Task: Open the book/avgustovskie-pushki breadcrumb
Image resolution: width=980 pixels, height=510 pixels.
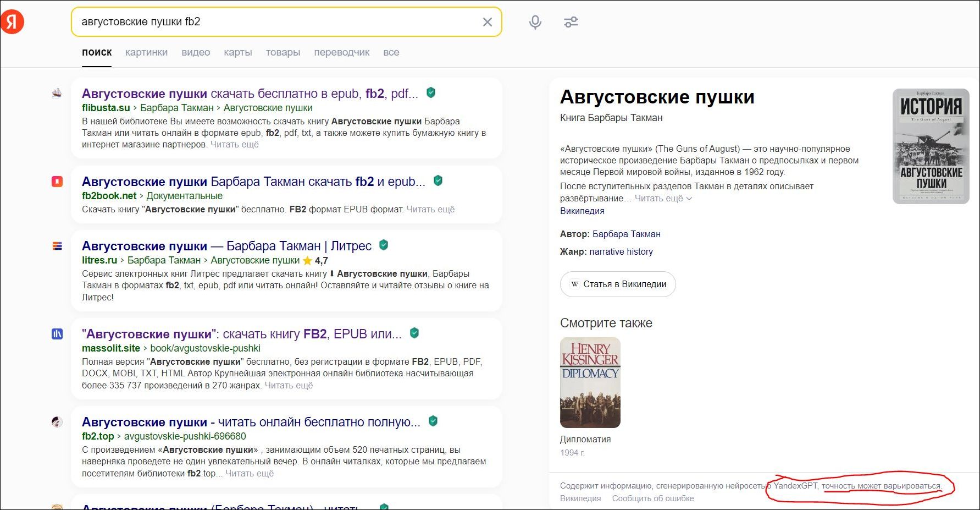Action: coord(206,348)
